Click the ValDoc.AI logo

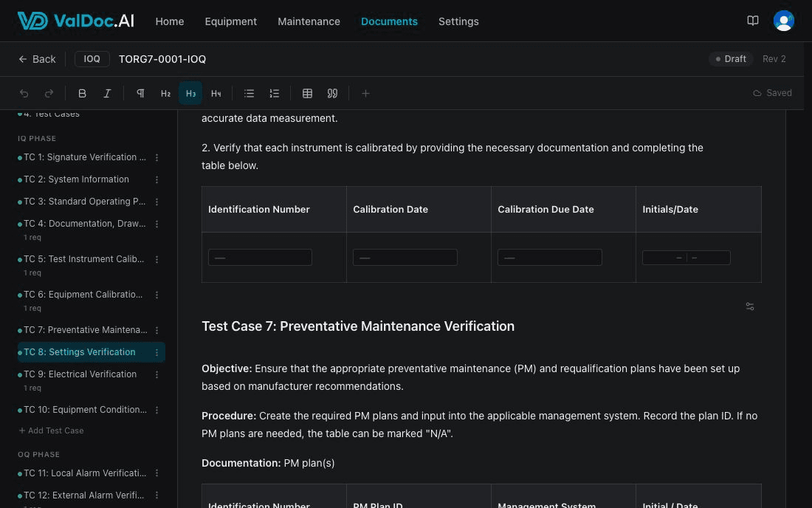click(75, 21)
